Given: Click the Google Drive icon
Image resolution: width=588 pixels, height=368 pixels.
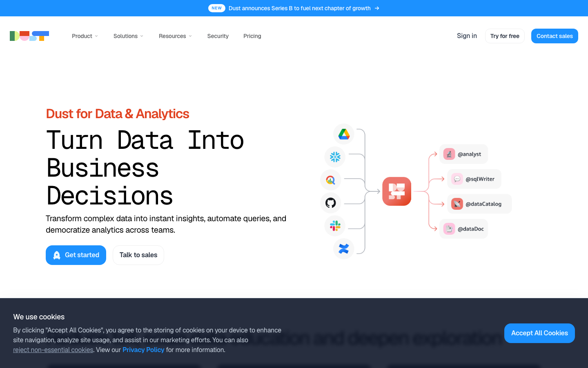Looking at the screenshot, I should (x=344, y=134).
